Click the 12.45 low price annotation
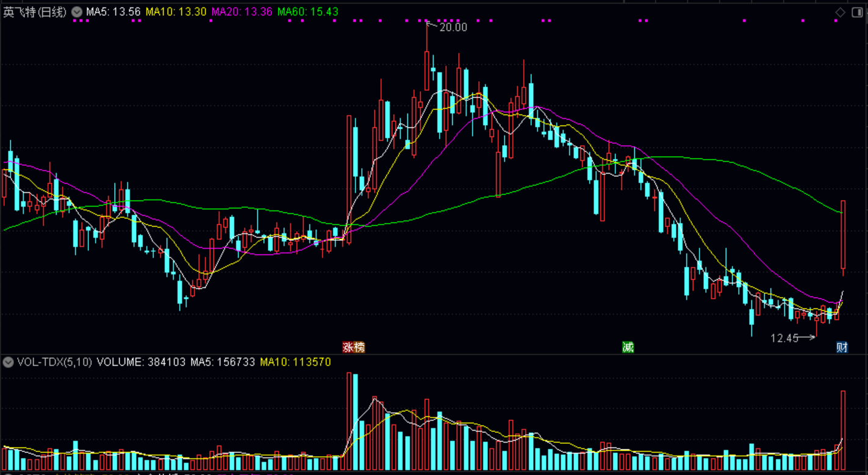The width and height of the screenshot is (868, 475). tap(784, 338)
